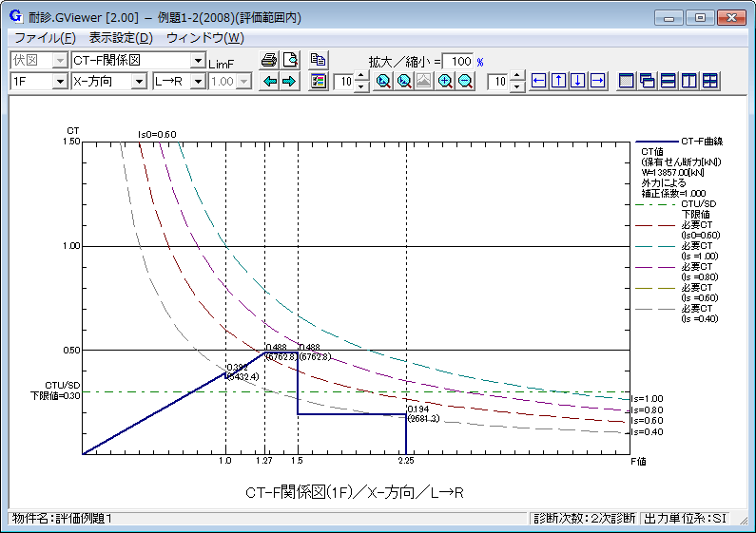Click the second area-zoom magnifier icon
This screenshot has width=756, height=533.
pos(404,82)
